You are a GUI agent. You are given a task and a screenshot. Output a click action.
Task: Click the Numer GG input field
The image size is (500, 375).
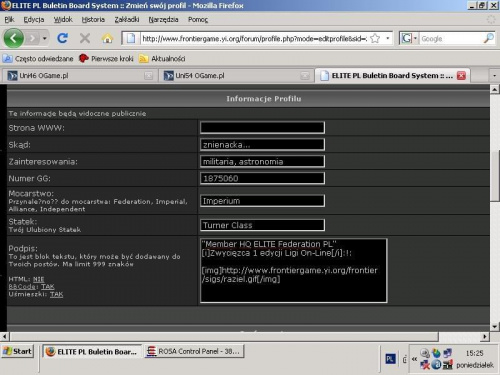[262, 178]
